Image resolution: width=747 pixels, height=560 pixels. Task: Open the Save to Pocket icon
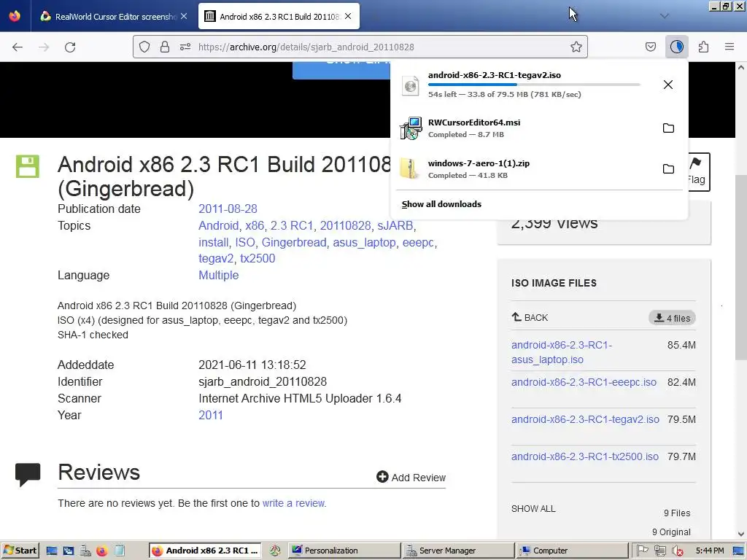650,47
